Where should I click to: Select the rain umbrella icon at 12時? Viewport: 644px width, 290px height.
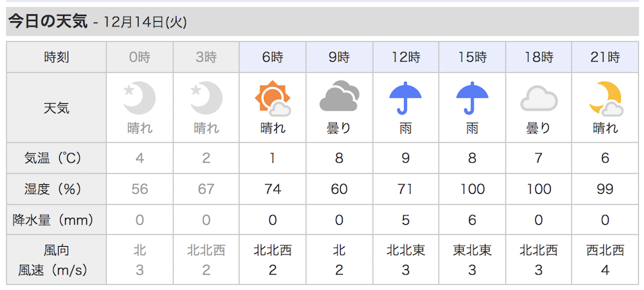(405, 98)
